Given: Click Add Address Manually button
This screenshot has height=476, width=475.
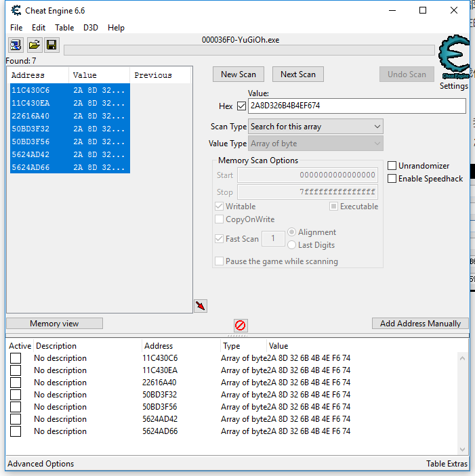Looking at the screenshot, I should 420,324.
